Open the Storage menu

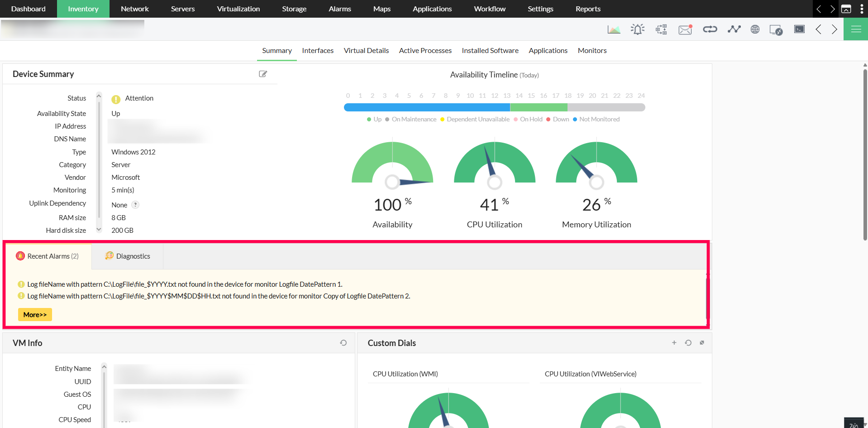pos(294,9)
